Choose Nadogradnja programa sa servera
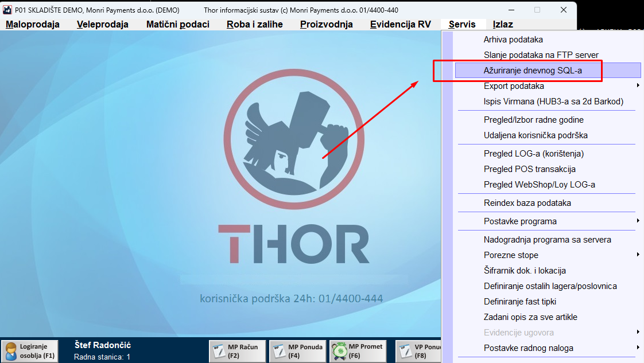The width and height of the screenshot is (644, 363). coord(548,240)
